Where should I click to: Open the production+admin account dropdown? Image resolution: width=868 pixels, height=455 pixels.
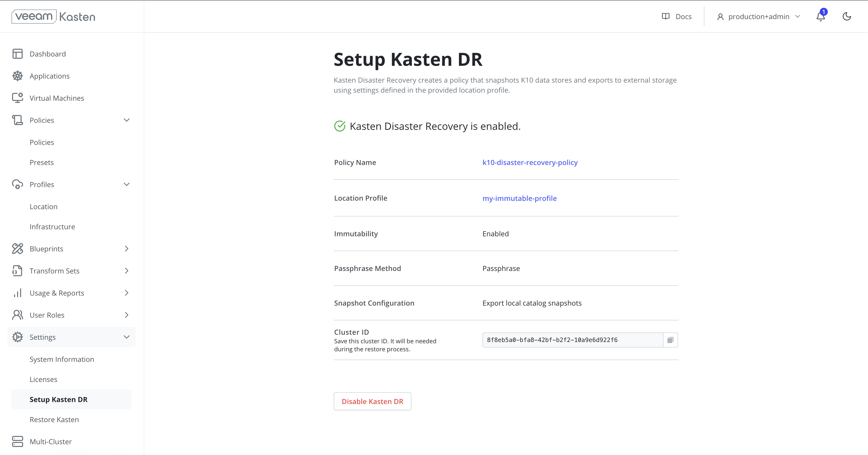click(x=758, y=17)
